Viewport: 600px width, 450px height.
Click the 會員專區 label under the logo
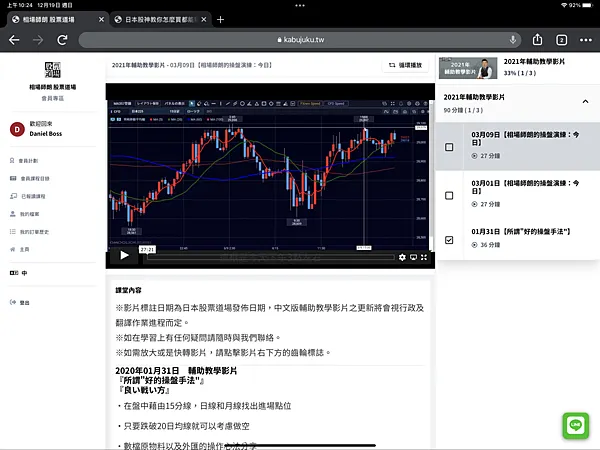(x=52, y=98)
